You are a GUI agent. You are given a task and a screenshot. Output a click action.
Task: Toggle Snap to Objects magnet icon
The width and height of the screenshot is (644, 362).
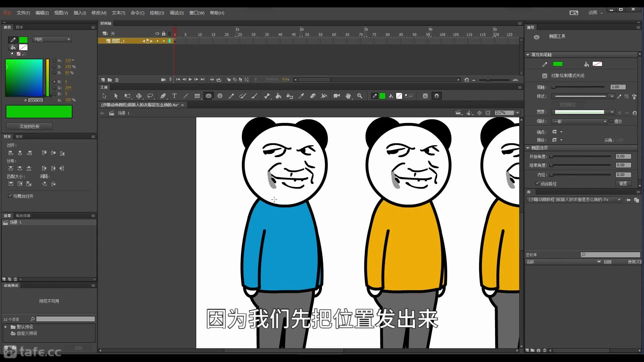click(x=437, y=96)
